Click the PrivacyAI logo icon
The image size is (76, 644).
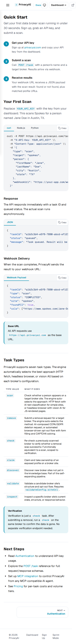pyautogui.click(x=16, y=5)
